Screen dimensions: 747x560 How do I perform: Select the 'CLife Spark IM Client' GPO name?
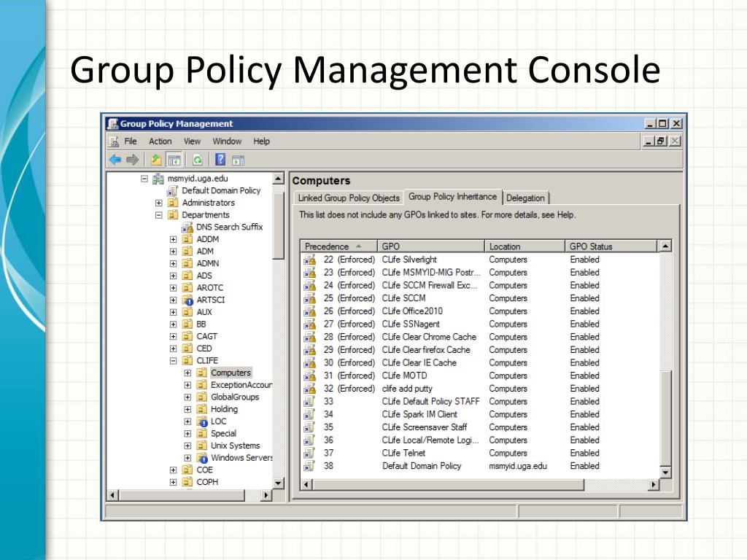click(x=419, y=414)
